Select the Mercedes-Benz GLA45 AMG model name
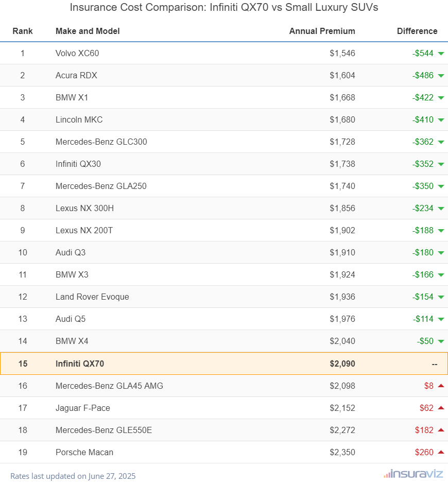The width and height of the screenshot is (448, 484). [x=109, y=386]
